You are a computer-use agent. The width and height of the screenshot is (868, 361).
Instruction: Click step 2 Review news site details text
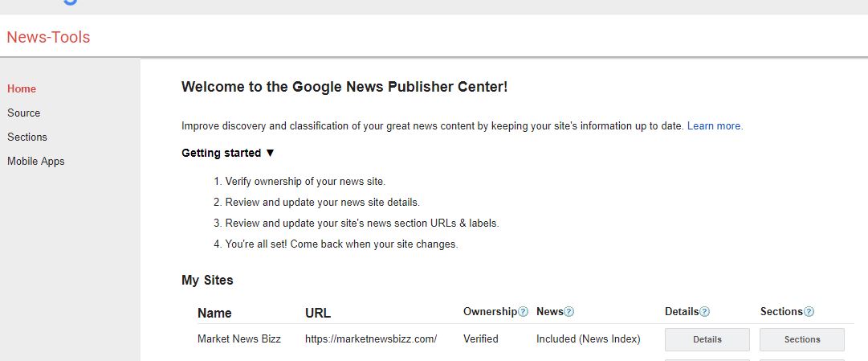click(323, 203)
